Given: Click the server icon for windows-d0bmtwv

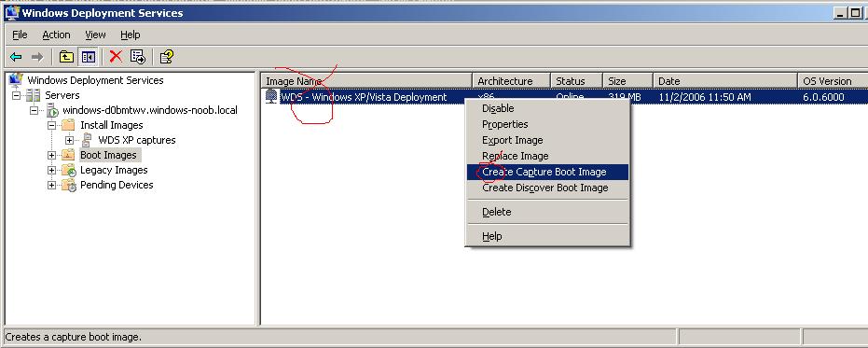Looking at the screenshot, I should tap(52, 110).
